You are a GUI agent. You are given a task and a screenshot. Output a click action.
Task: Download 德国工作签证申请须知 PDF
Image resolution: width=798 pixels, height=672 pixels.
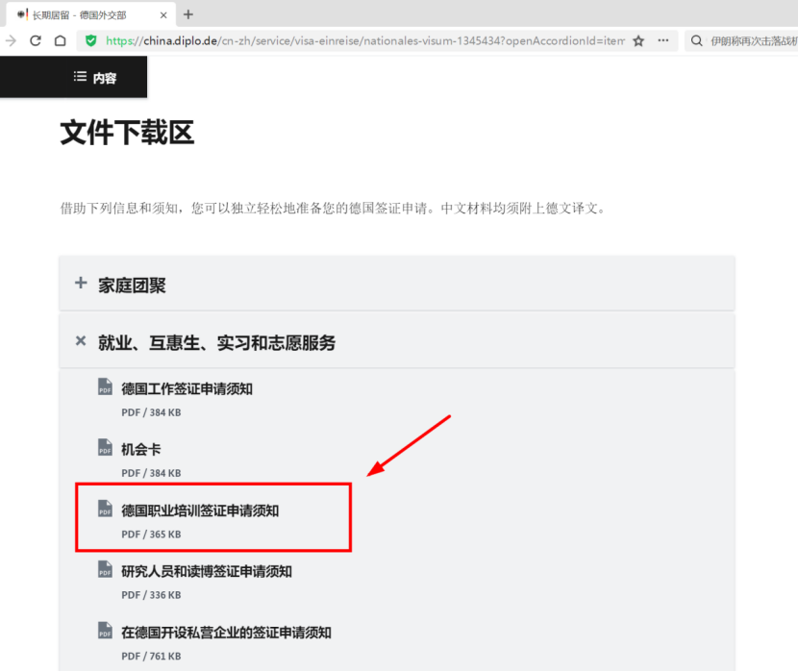[187, 388]
